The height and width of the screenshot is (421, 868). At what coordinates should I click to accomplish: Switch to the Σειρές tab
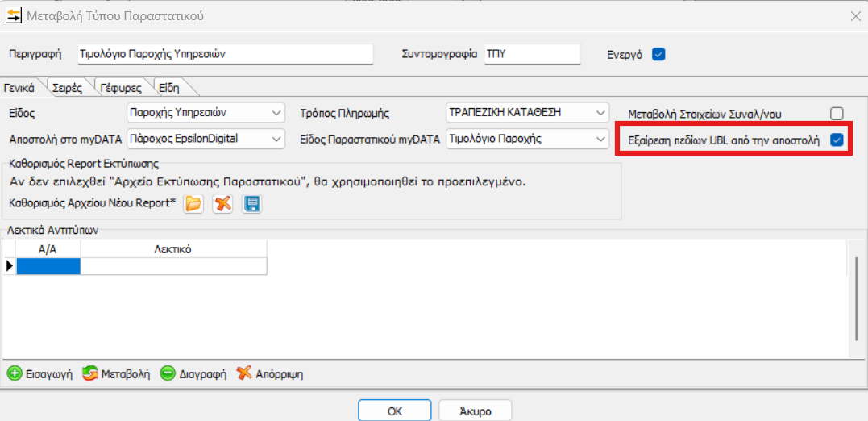coord(68,88)
